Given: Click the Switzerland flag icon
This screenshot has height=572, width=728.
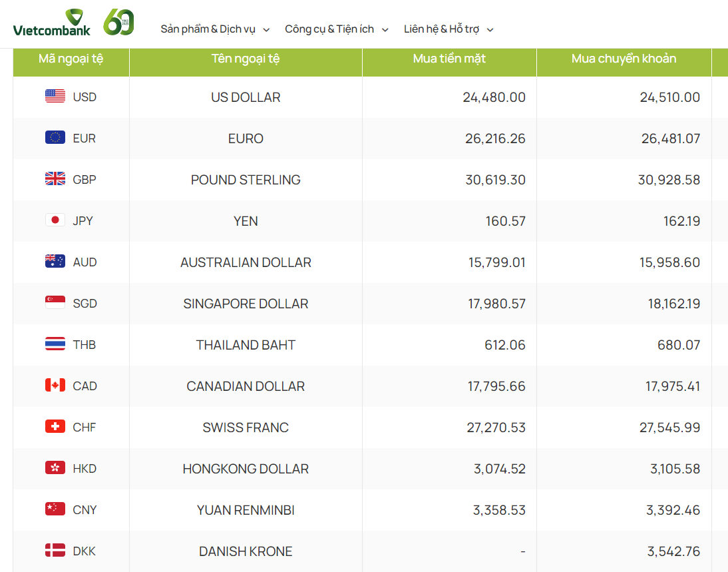Looking at the screenshot, I should click(x=55, y=427).
